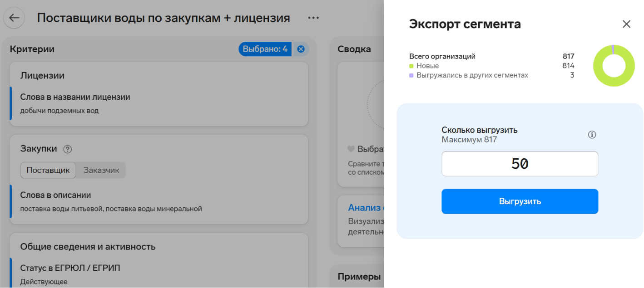Click the Выгрузить button
Viewport: 644px width, 288px height.
tap(520, 201)
